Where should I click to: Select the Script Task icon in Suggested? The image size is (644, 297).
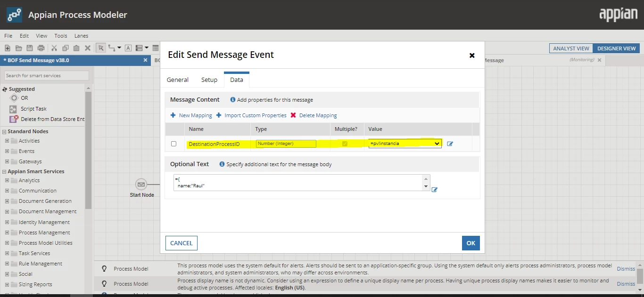pyautogui.click(x=13, y=109)
